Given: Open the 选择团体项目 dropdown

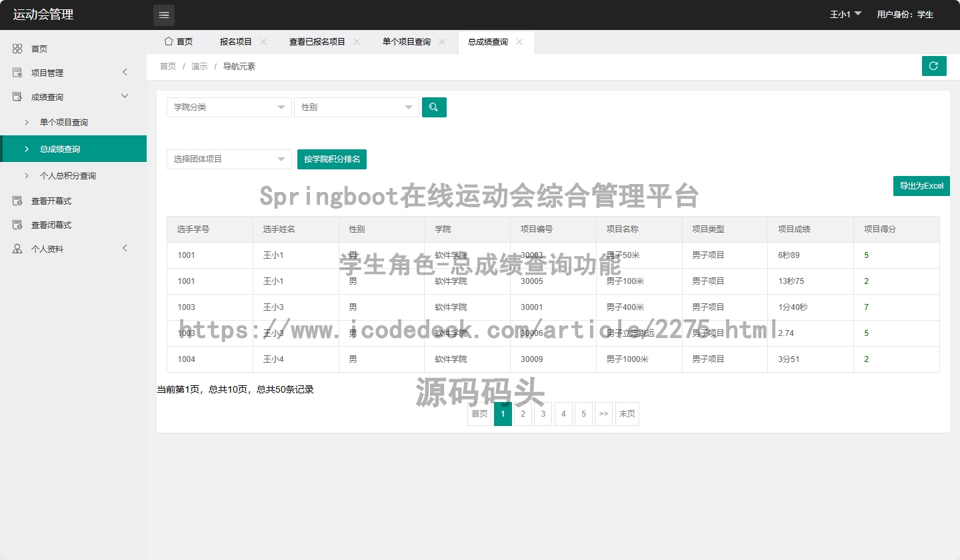Looking at the screenshot, I should pos(229,159).
